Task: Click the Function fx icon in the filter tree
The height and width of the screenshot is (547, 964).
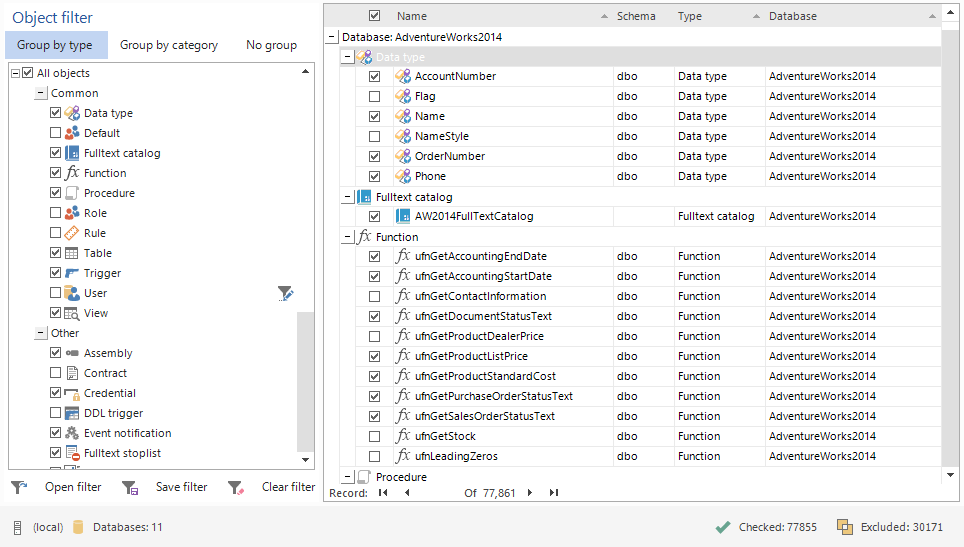Action: [72, 173]
